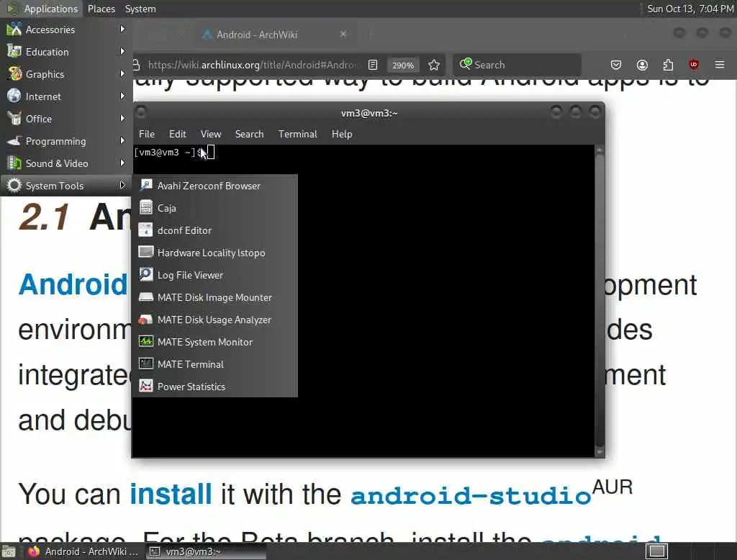
Task: Expand the Graphics submenu arrow
Action: click(122, 73)
